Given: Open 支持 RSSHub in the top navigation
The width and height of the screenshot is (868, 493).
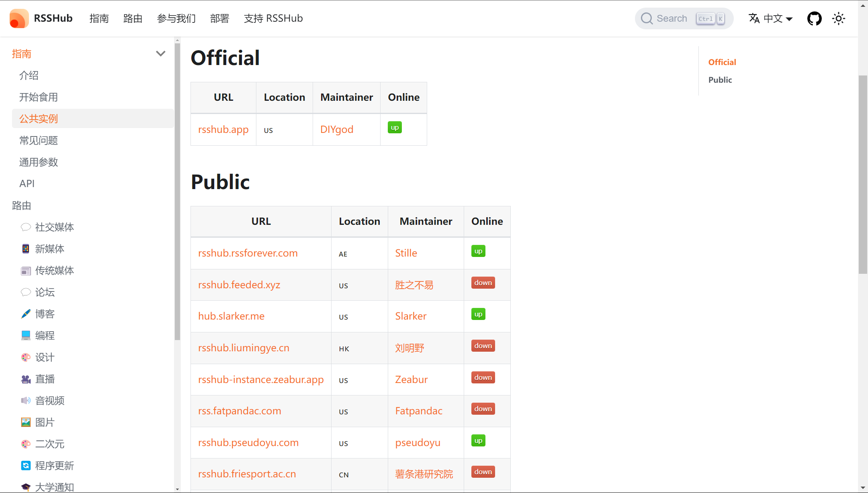Looking at the screenshot, I should point(273,18).
